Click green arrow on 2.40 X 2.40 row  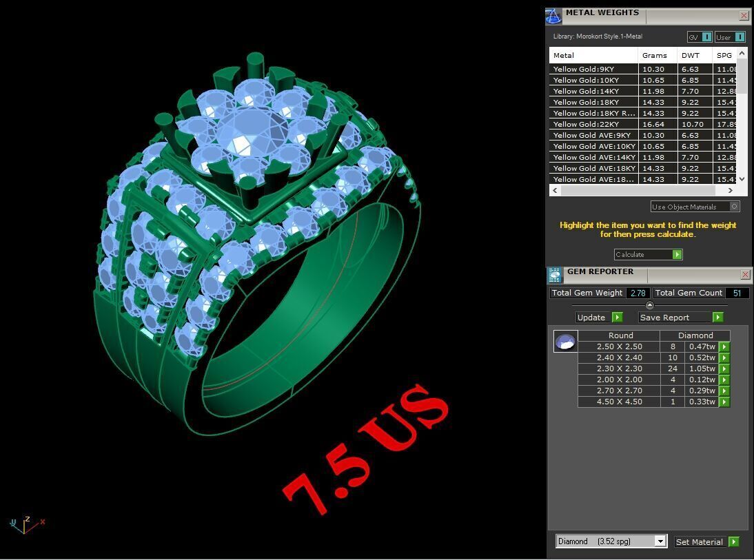point(724,357)
